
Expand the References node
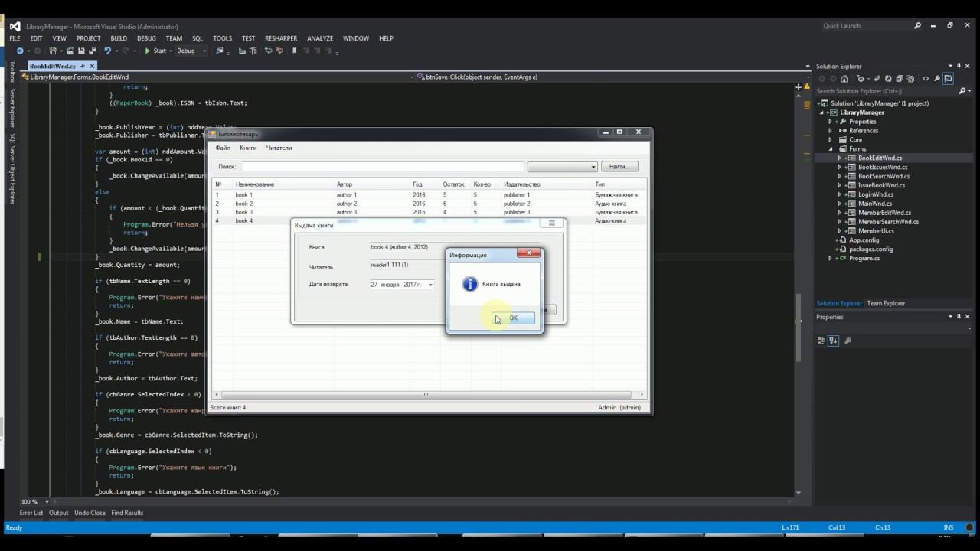point(831,131)
